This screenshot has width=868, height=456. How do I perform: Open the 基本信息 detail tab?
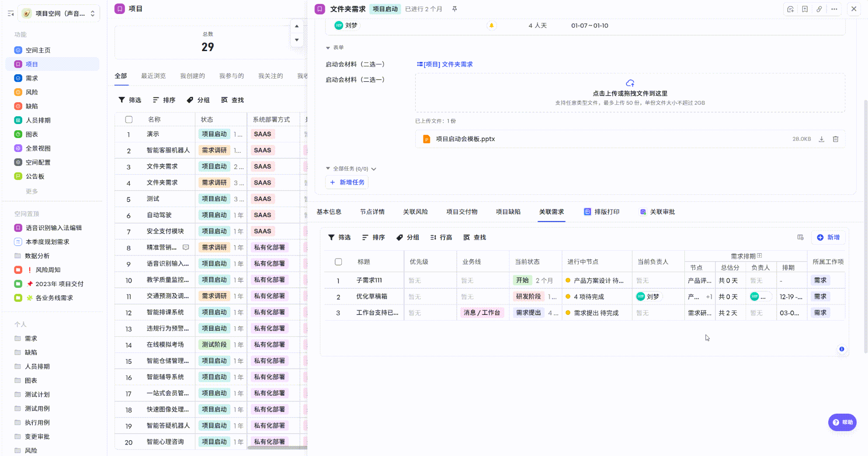point(329,212)
